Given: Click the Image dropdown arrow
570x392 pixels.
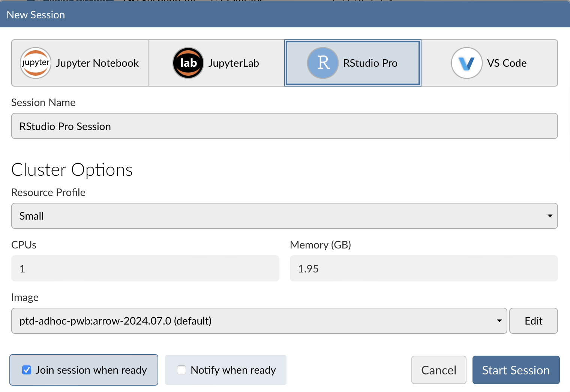Looking at the screenshot, I should pos(499,321).
